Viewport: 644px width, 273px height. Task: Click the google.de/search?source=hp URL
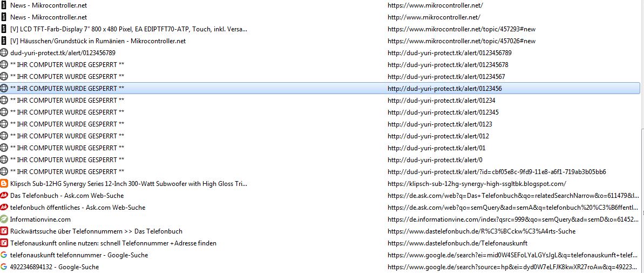(x=513, y=267)
